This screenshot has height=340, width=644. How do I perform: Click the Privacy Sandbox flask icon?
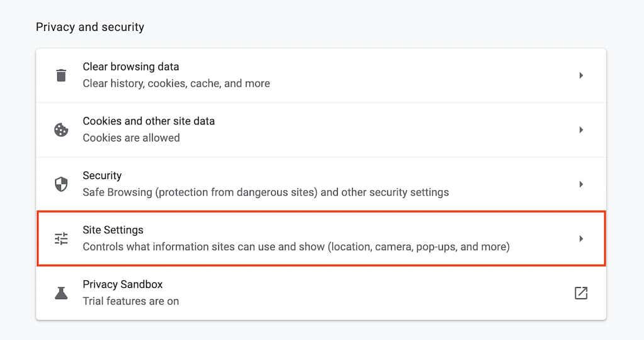click(x=61, y=293)
